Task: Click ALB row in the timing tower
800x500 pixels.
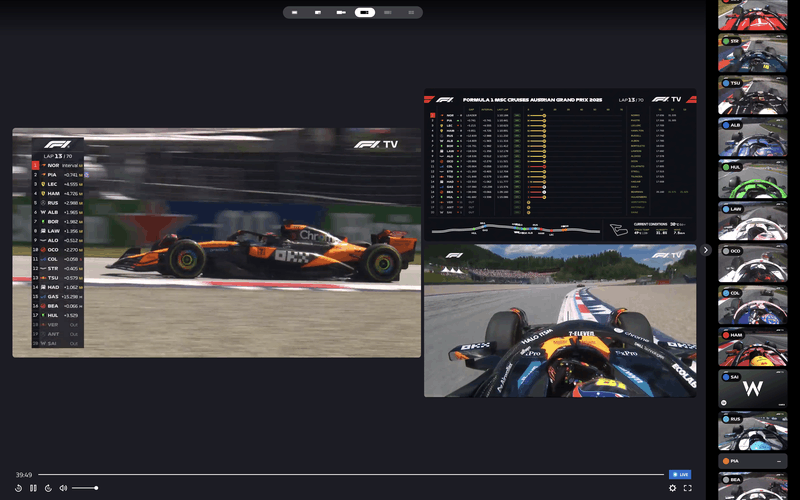Action: tap(58, 212)
